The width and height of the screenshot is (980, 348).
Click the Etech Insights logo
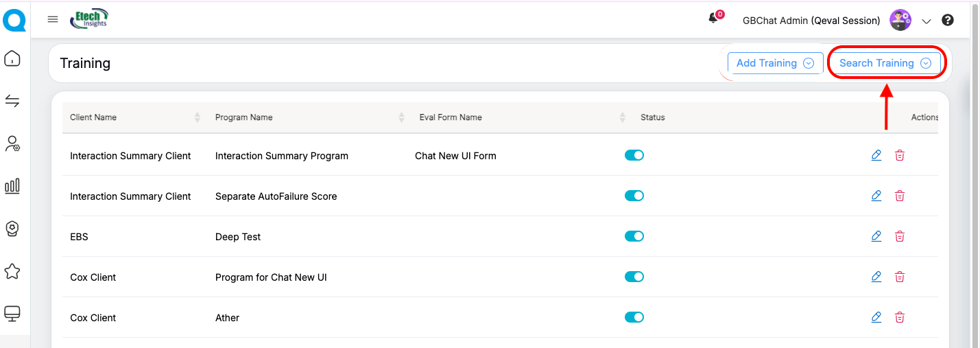(89, 19)
